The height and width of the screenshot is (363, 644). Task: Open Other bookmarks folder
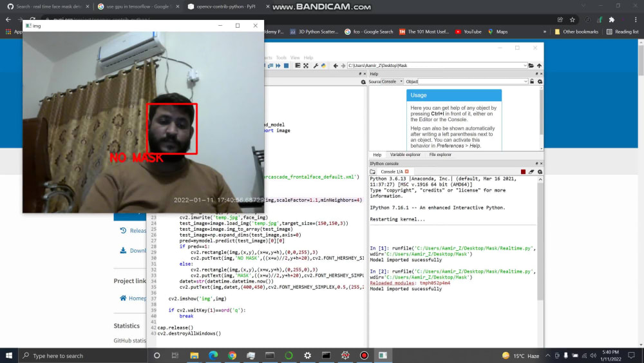click(x=576, y=32)
